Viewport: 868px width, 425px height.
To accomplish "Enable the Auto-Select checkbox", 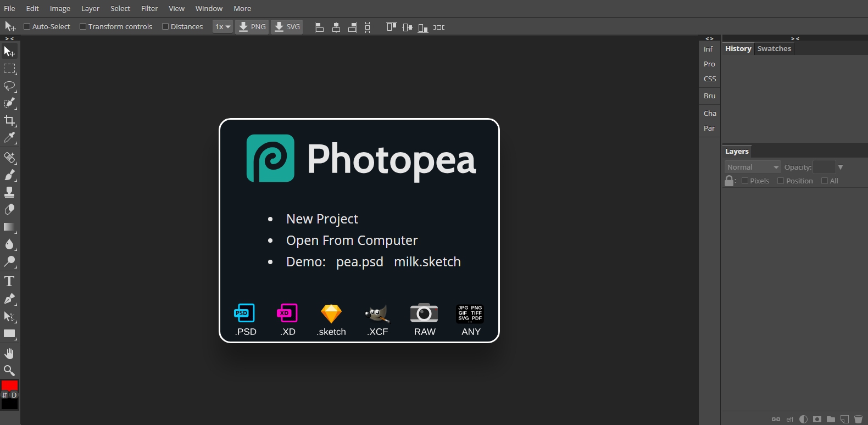I will click(x=27, y=26).
